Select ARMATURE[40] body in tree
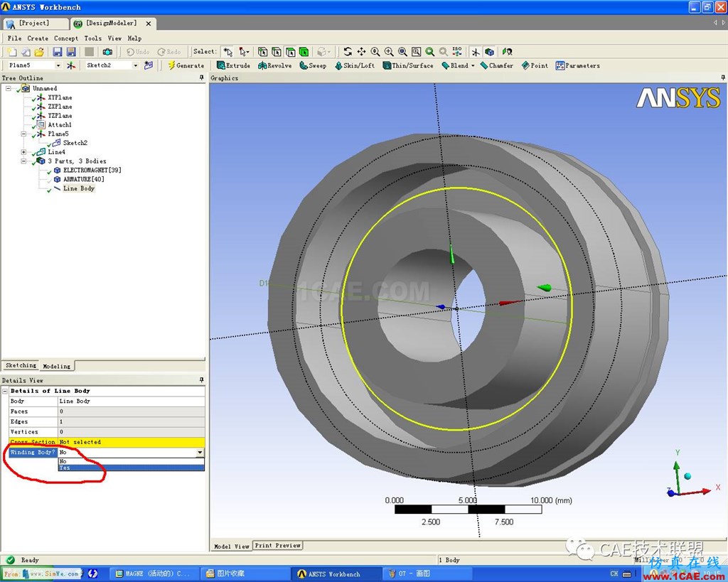The width and height of the screenshot is (728, 582). point(84,179)
